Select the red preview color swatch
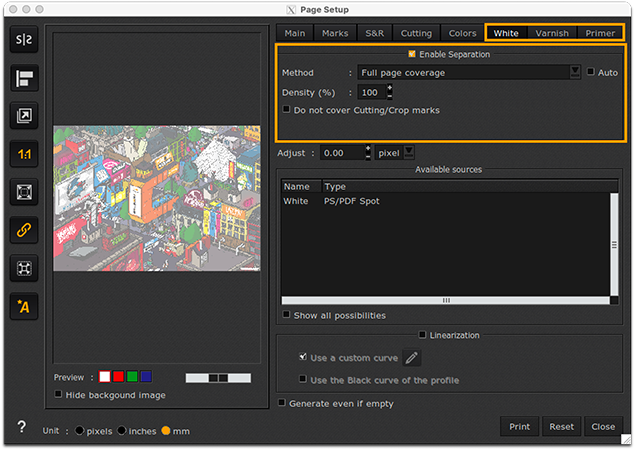635x450 pixels. tap(117, 377)
